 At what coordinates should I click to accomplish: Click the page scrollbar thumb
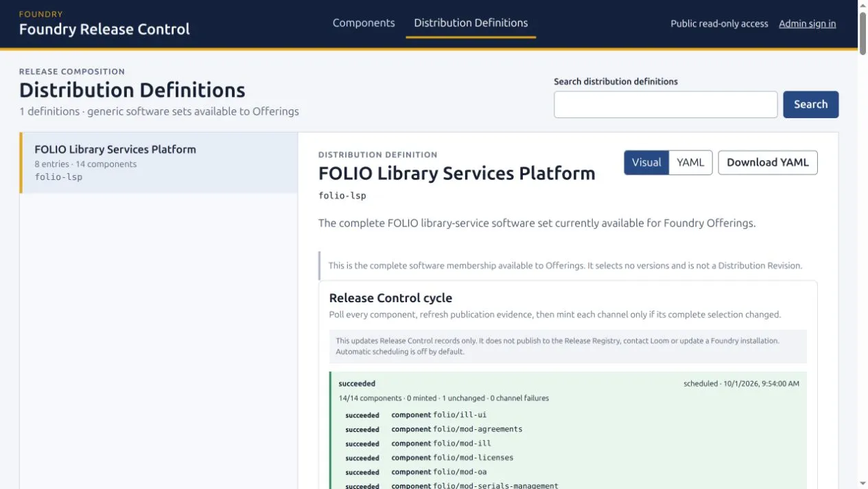coord(863,33)
